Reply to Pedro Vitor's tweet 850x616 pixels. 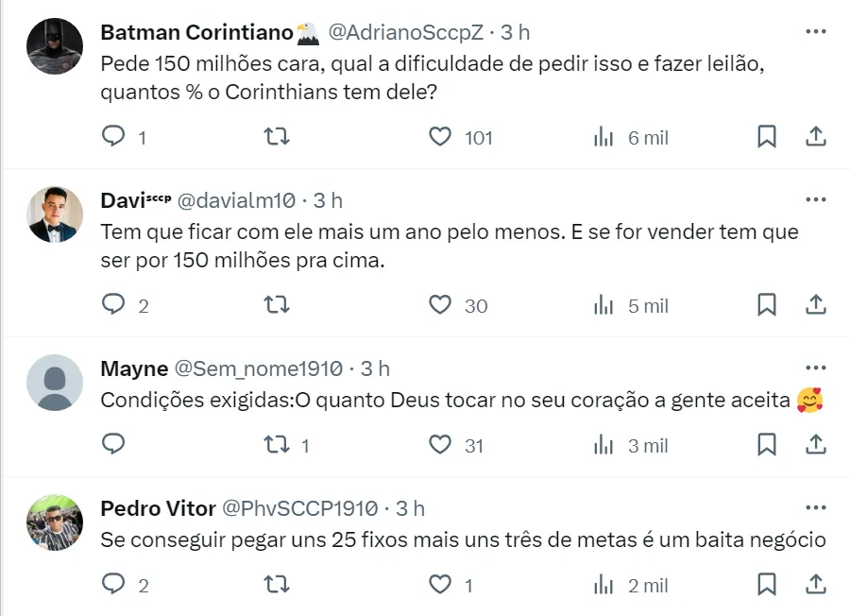[x=113, y=585]
